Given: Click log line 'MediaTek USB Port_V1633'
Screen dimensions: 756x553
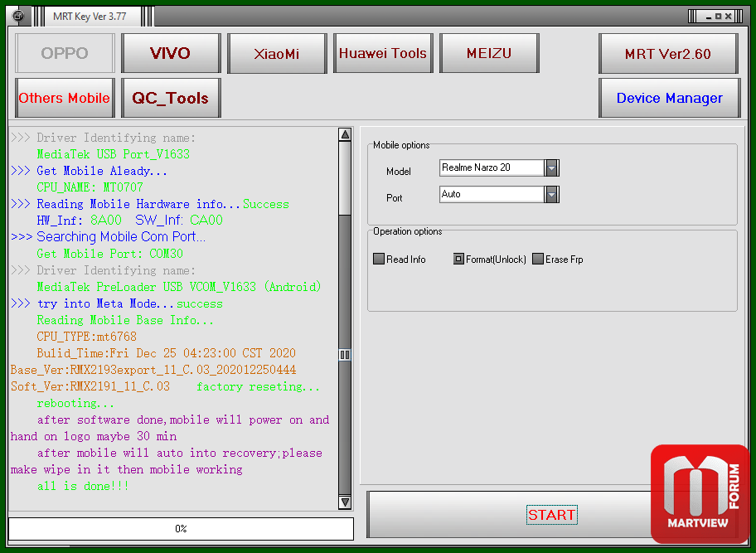Looking at the screenshot, I should coord(114,154).
